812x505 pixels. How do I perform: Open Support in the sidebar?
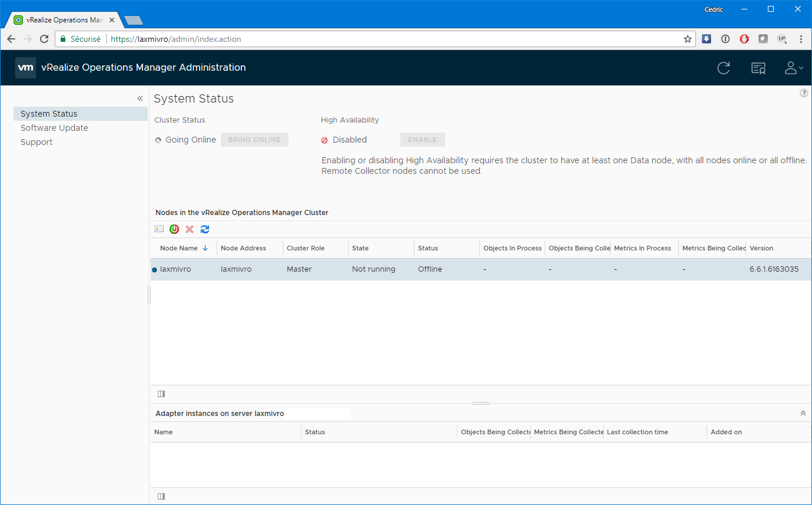tap(37, 142)
